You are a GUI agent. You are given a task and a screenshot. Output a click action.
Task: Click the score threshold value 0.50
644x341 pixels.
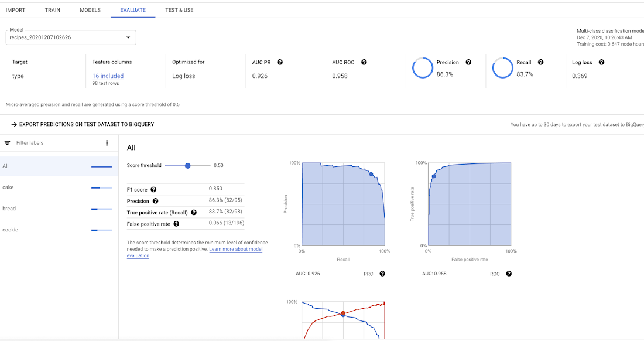218,166
